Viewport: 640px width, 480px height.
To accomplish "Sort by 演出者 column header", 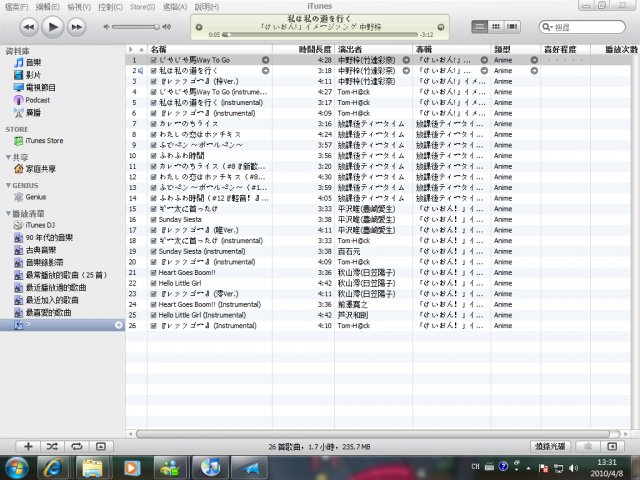I will pyautogui.click(x=373, y=49).
